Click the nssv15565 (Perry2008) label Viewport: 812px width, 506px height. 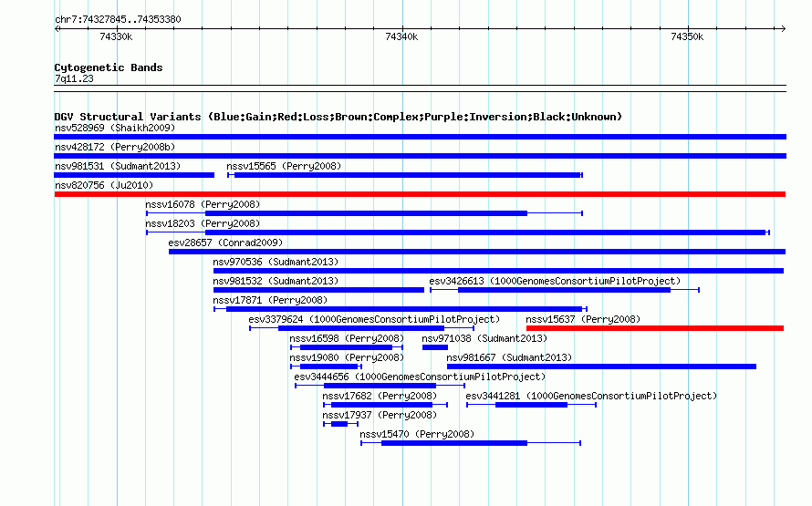point(284,166)
